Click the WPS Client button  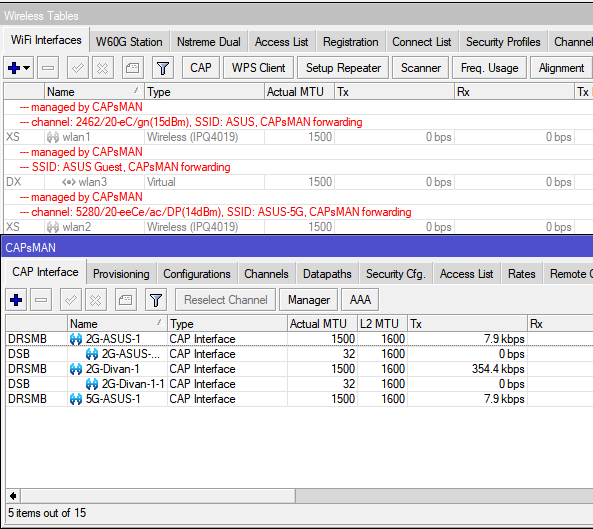[x=258, y=68]
